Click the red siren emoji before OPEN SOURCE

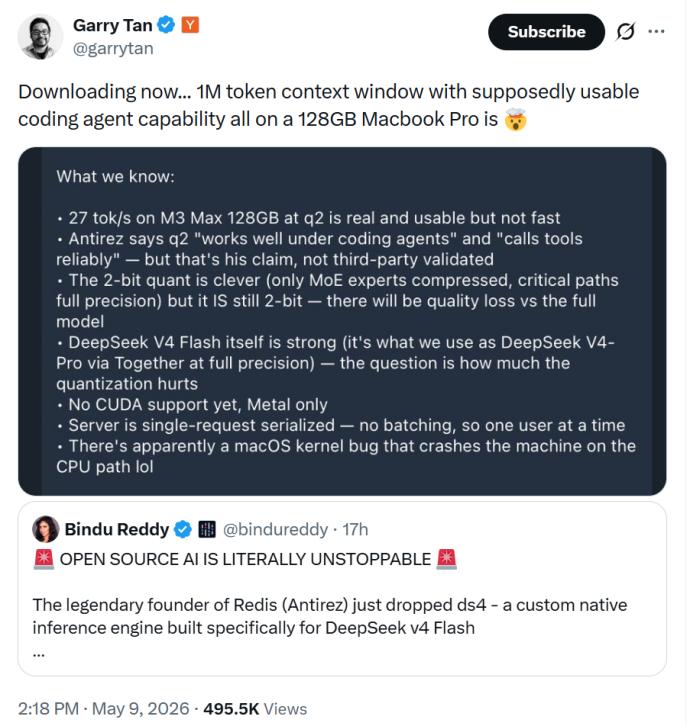(x=44, y=559)
